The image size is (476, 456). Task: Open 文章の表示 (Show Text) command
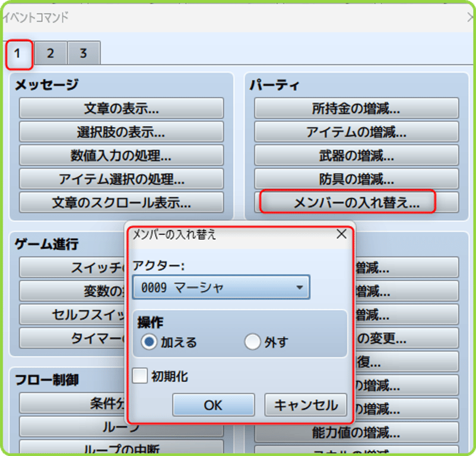[120, 108]
